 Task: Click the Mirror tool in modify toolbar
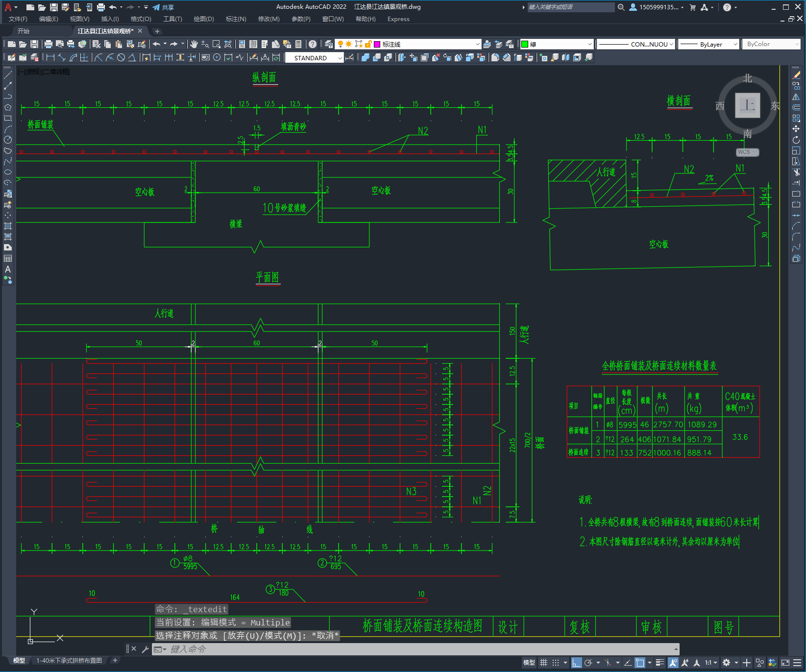[x=796, y=97]
